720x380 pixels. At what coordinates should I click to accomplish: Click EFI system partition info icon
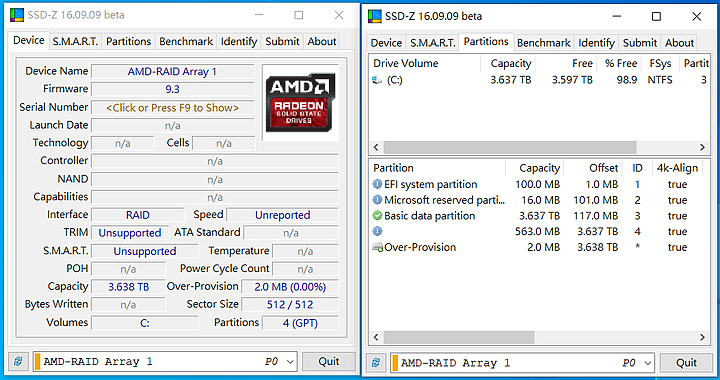click(x=377, y=184)
